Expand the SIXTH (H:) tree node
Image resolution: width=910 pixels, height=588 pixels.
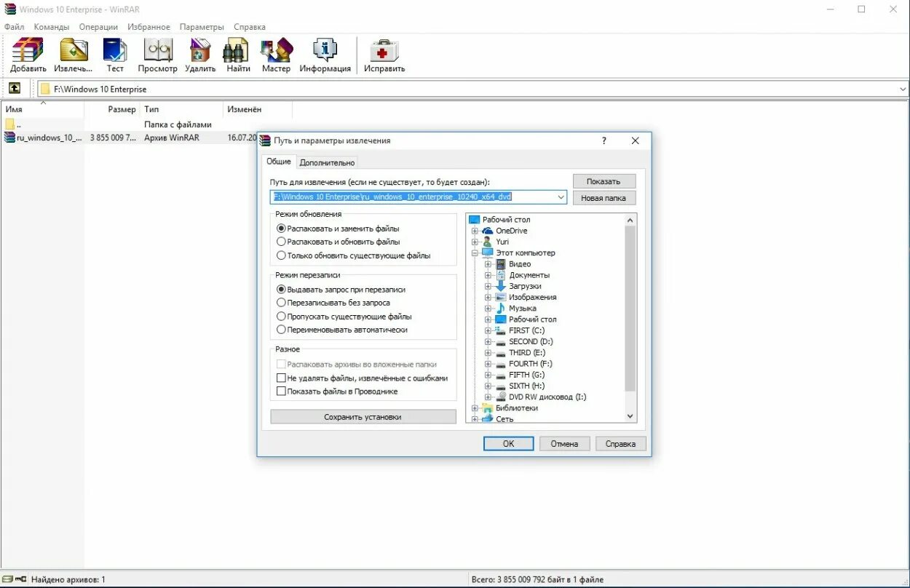pos(488,386)
